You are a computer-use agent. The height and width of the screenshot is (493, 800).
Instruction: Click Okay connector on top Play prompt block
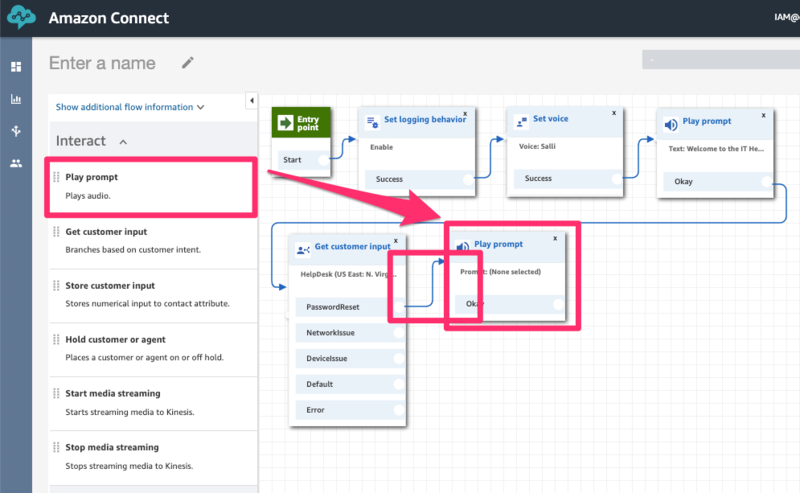[x=766, y=181]
